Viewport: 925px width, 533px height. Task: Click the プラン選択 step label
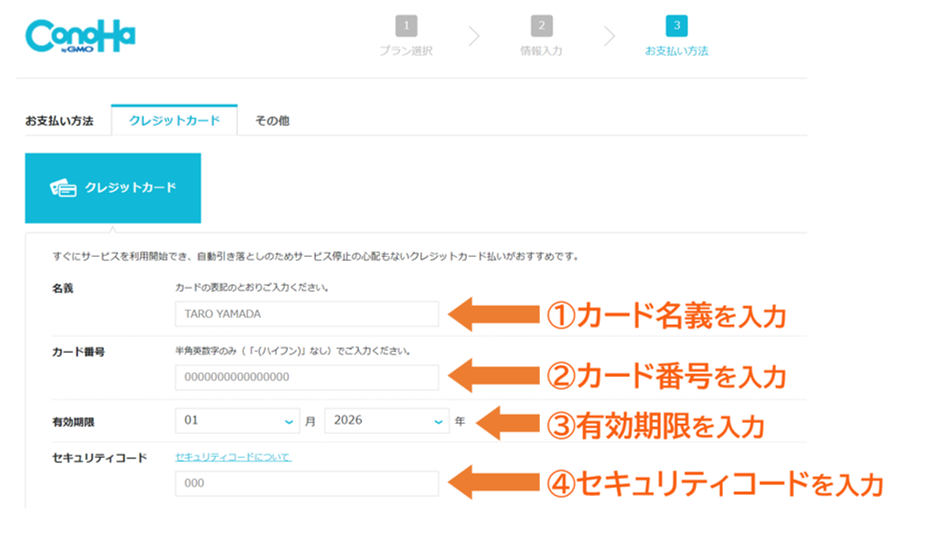[406, 51]
